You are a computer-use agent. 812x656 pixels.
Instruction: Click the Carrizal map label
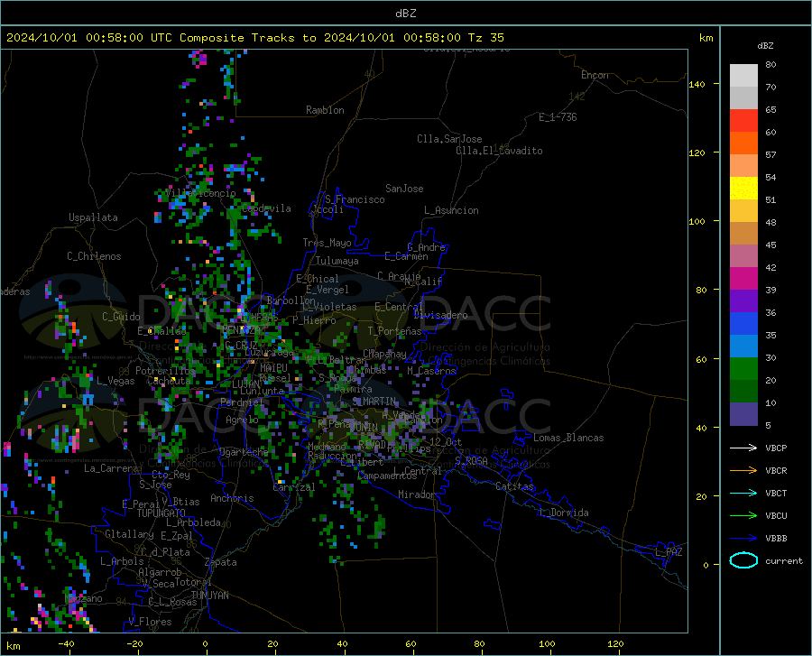[293, 487]
